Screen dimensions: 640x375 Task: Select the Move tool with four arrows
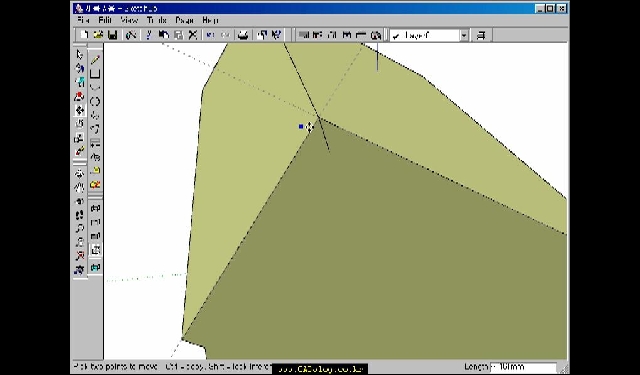[80, 110]
